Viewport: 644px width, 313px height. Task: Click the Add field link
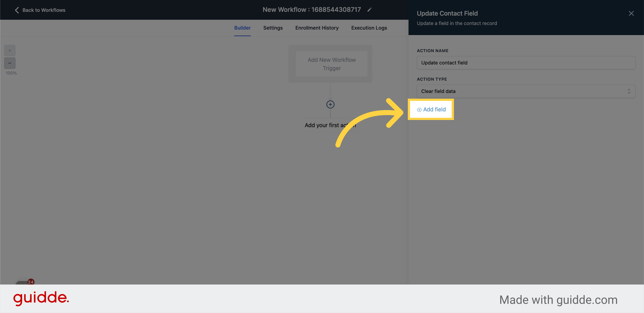(x=433, y=110)
